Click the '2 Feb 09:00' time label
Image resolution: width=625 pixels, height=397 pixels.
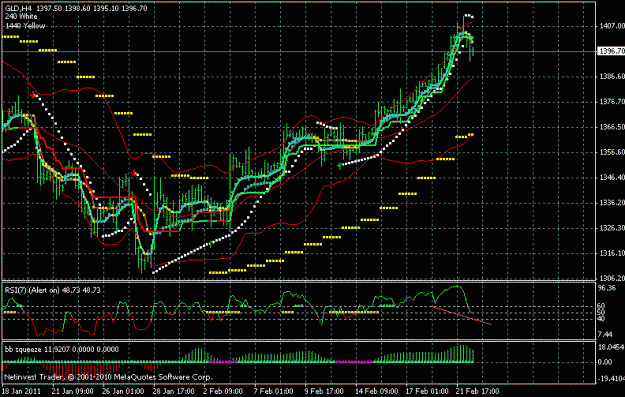(x=224, y=391)
